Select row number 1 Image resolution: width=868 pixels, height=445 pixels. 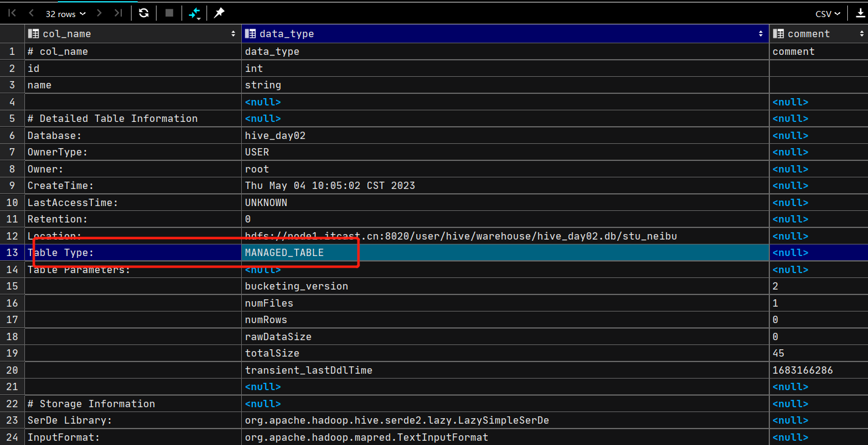click(12, 52)
